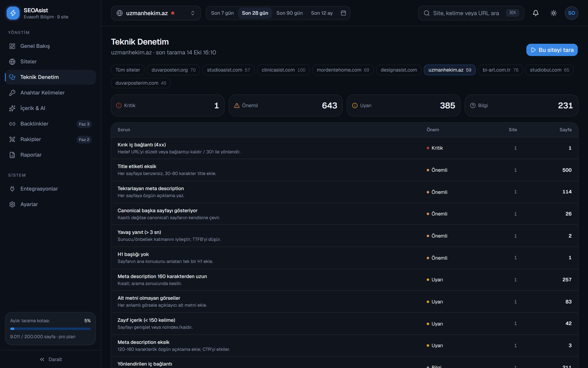Open Teknik Denetim in sidebar
The width and height of the screenshot is (588, 368).
click(51, 77)
